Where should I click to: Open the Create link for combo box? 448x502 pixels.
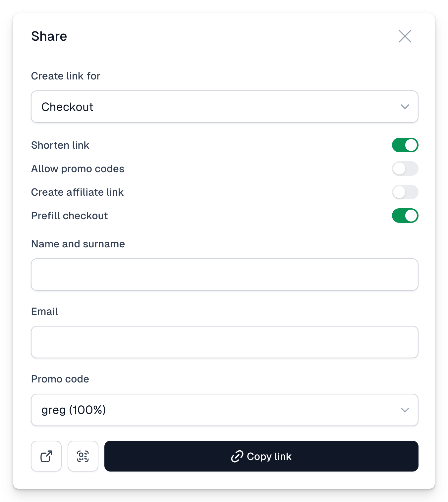[x=225, y=107]
